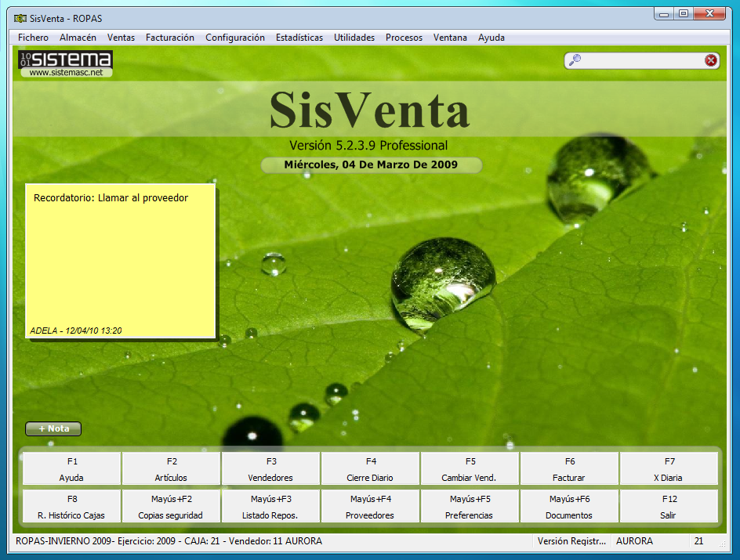This screenshot has height=560, width=740.
Task: Open the Procesos menu
Action: (x=404, y=38)
